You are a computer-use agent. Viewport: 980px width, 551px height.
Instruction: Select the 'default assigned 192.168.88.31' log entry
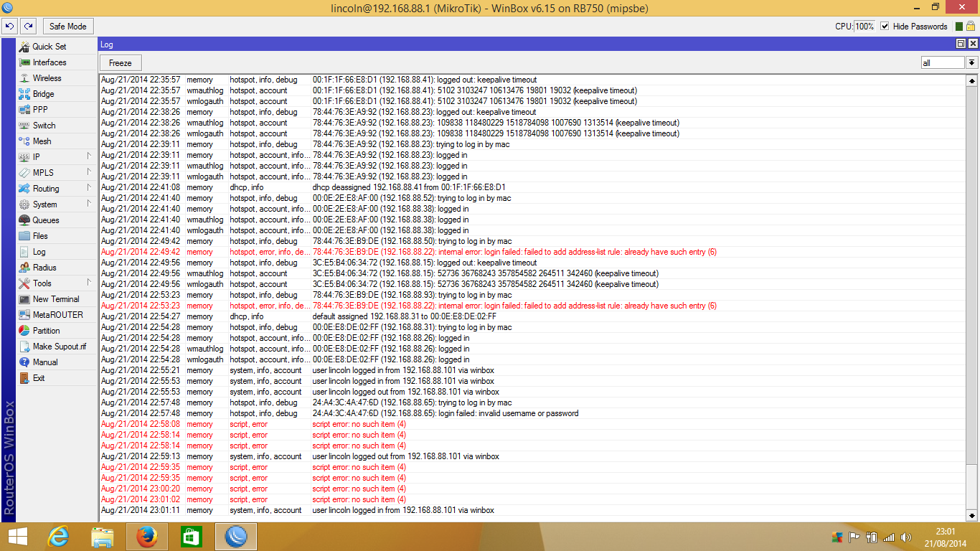pyautogui.click(x=533, y=316)
